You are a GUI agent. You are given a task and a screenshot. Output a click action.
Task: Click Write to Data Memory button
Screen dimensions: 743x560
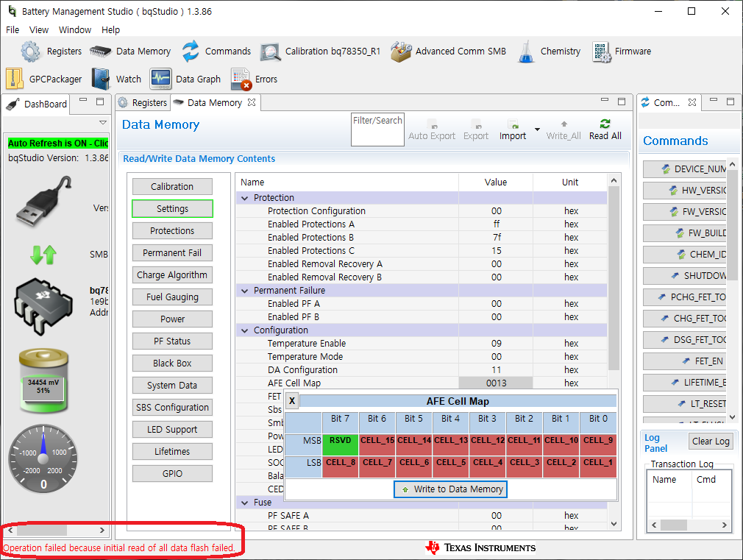click(x=451, y=489)
